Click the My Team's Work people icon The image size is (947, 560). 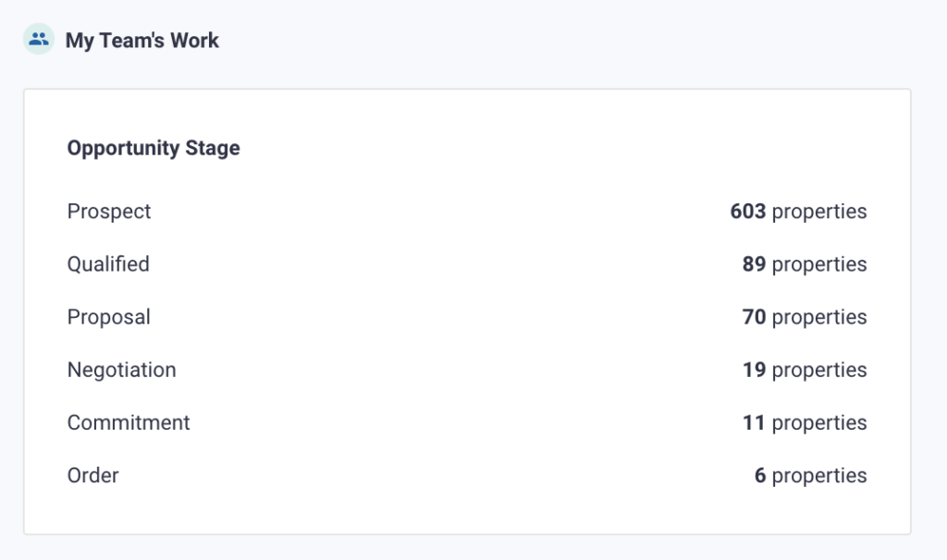[39, 40]
